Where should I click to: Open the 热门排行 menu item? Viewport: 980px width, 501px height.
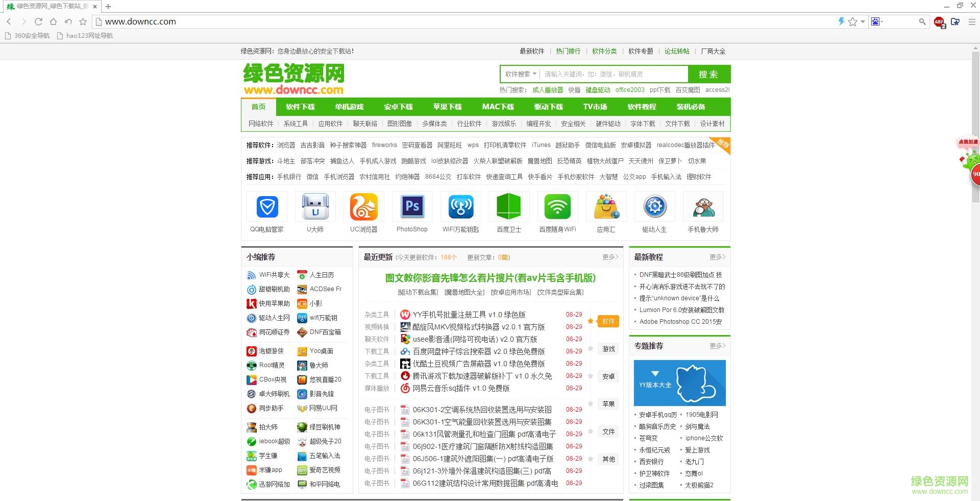pos(568,51)
